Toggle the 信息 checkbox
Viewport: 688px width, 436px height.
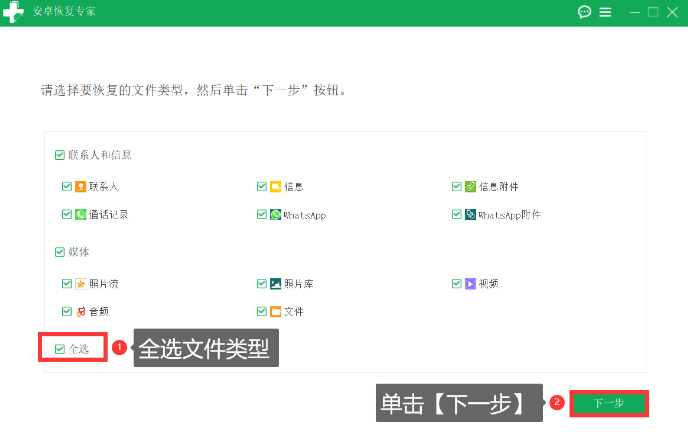[x=262, y=187]
